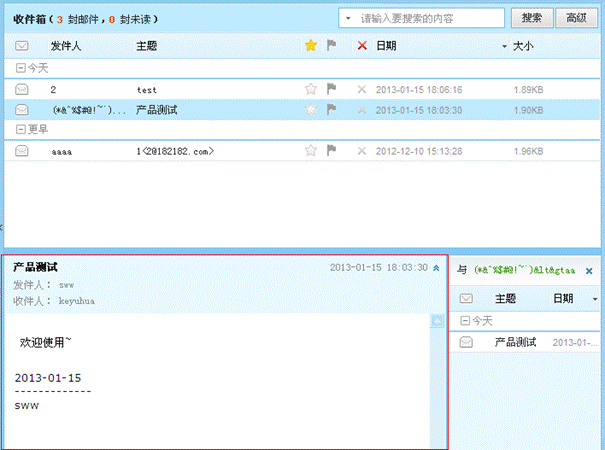The image size is (605, 450).
Task: Click the red X column header icon
Action: point(362,46)
